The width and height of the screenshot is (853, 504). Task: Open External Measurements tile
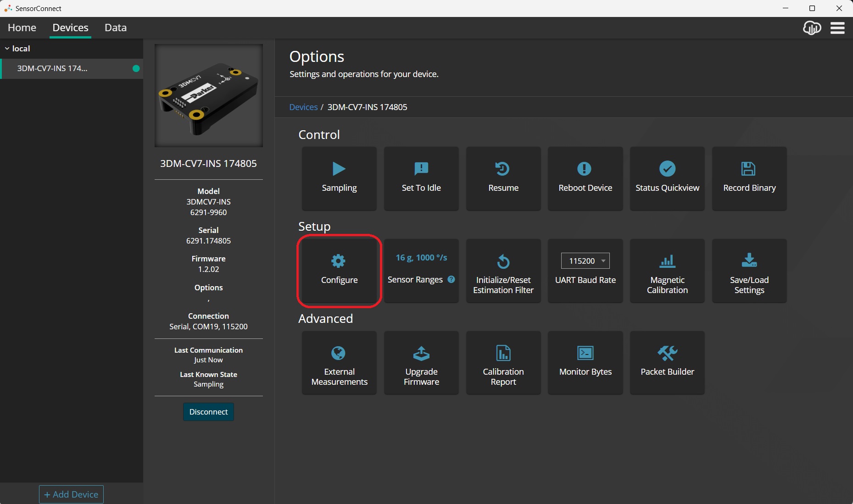click(x=339, y=363)
